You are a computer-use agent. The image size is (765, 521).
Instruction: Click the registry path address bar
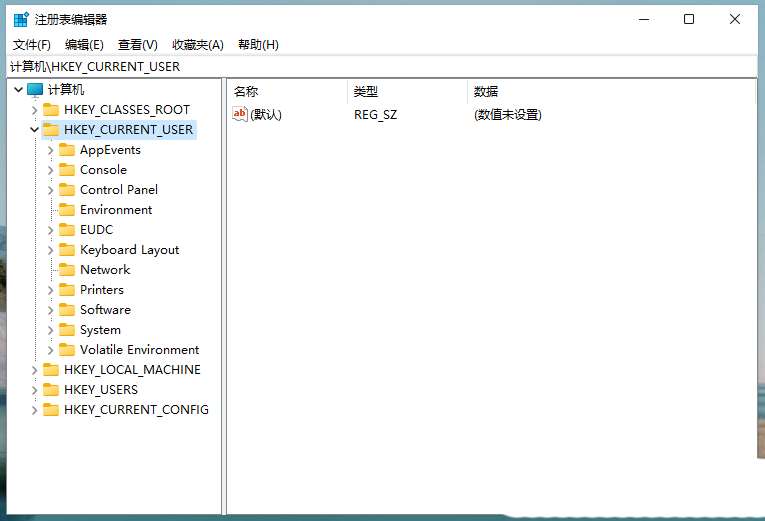[x=382, y=67]
